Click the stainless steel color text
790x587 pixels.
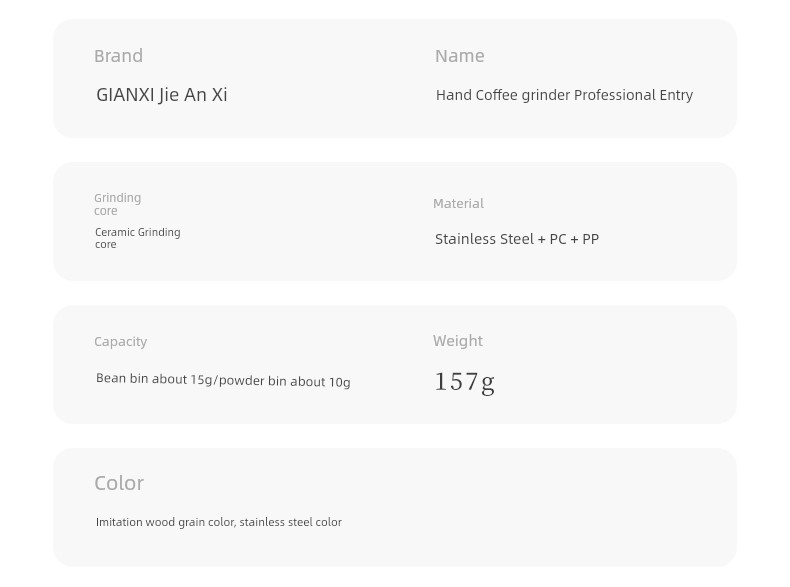[x=291, y=522]
